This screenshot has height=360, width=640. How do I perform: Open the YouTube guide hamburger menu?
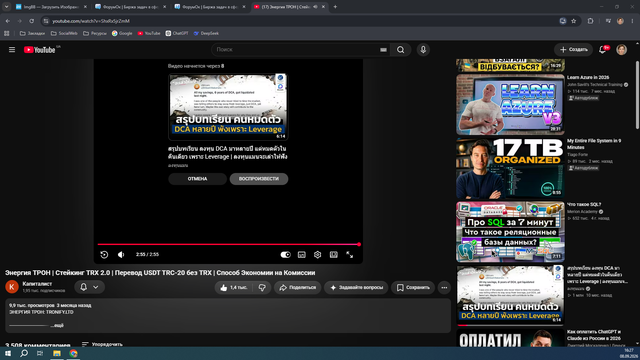tap(12, 49)
